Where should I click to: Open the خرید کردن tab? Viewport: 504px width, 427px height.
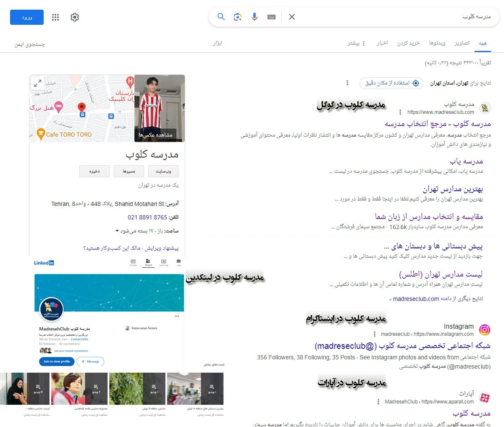408,43
